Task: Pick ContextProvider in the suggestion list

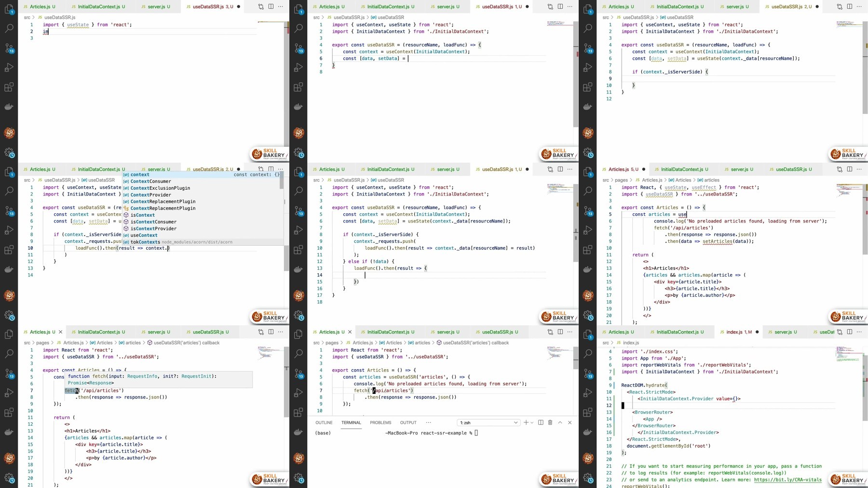Action: [x=150, y=195]
